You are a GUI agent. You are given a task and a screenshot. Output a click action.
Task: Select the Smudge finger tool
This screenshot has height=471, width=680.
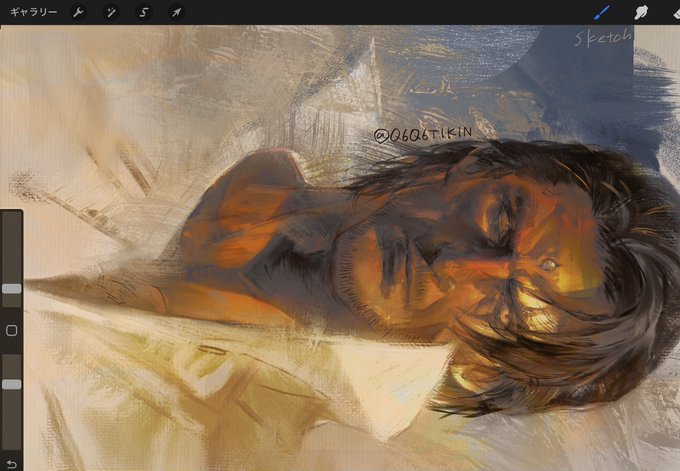[641, 13]
